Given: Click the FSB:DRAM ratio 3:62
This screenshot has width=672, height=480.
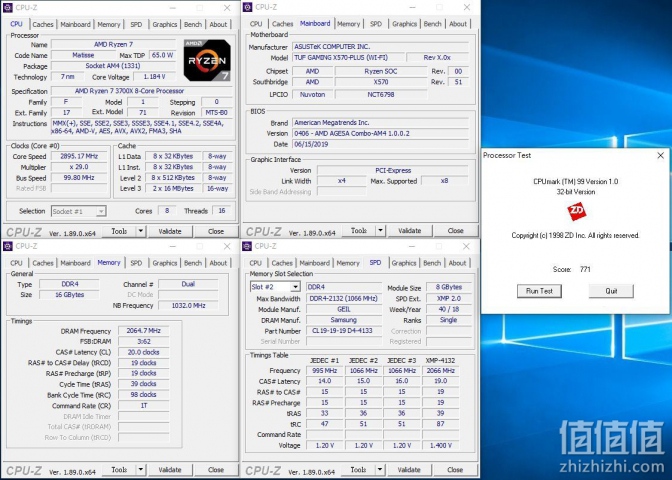Looking at the screenshot, I should (144, 342).
